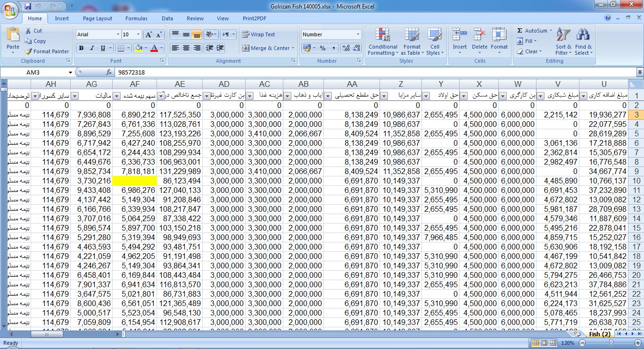Click the Save icon in quick access toolbar
This screenshot has width=644, height=349.
(28, 7)
